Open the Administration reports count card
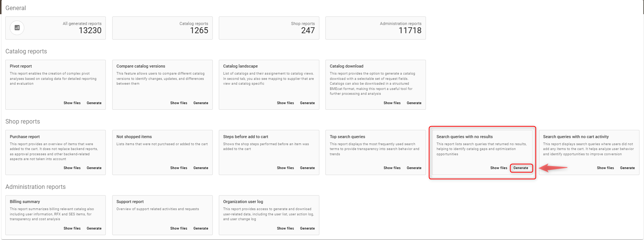Image resolution: width=644 pixels, height=240 pixels. point(375,28)
